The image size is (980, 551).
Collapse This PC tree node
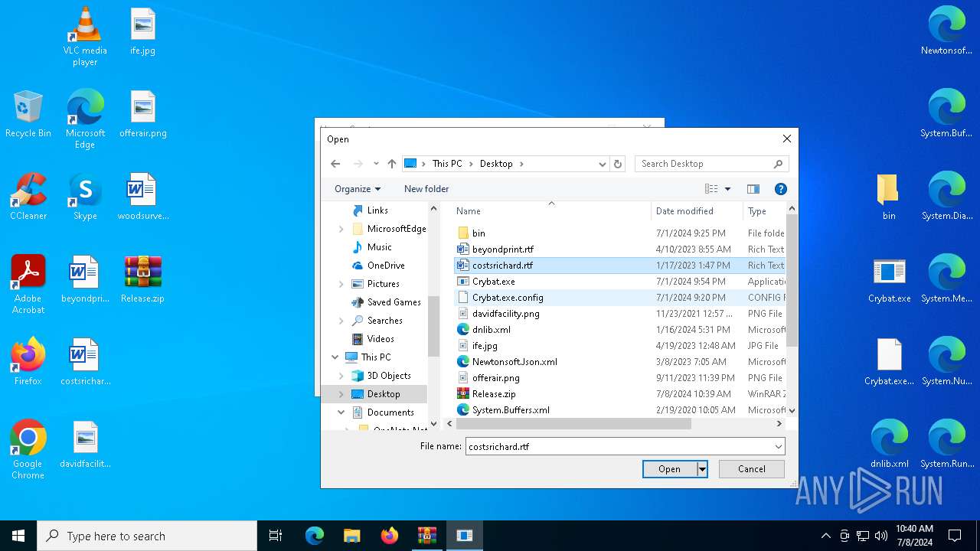[335, 357]
